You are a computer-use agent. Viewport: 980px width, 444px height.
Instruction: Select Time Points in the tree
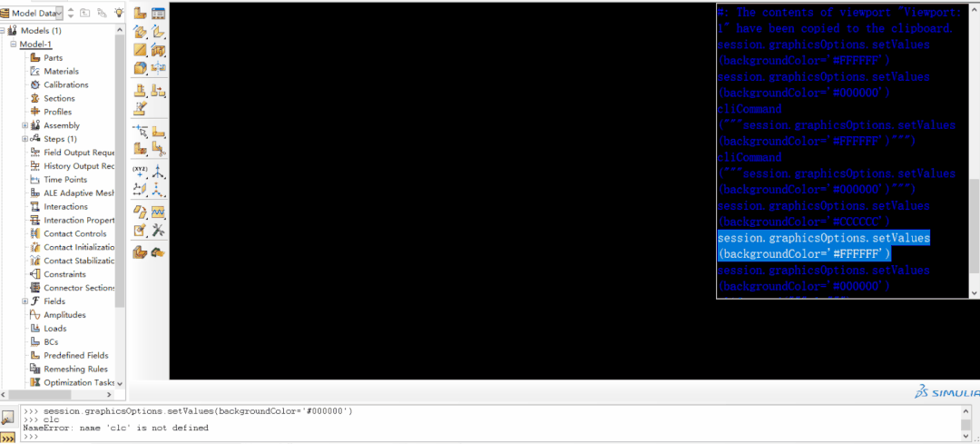click(65, 180)
